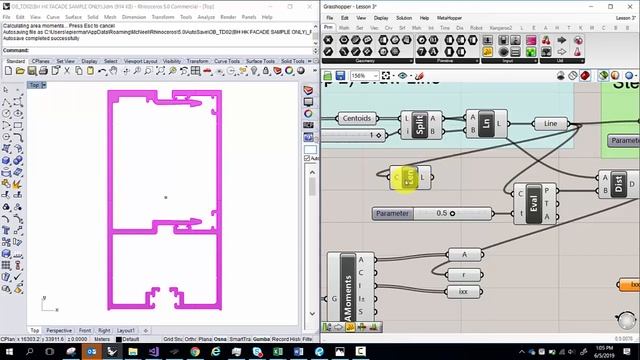Screen dimensions: 640x360
Task: Click the Cut scissors icon in Rhino toolbar
Action: 67,71
